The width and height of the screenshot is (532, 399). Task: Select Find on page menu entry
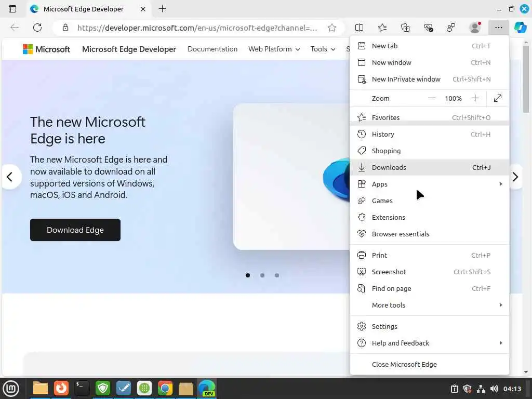coord(429,288)
